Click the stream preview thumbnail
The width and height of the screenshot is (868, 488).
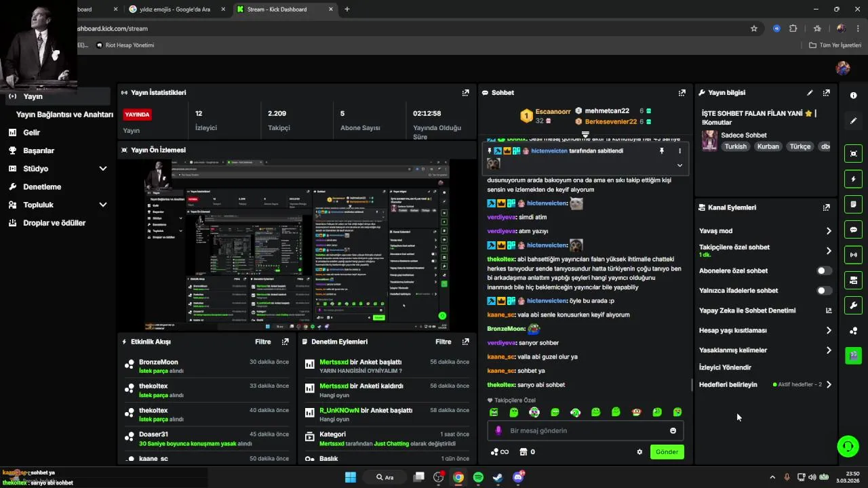(296, 245)
